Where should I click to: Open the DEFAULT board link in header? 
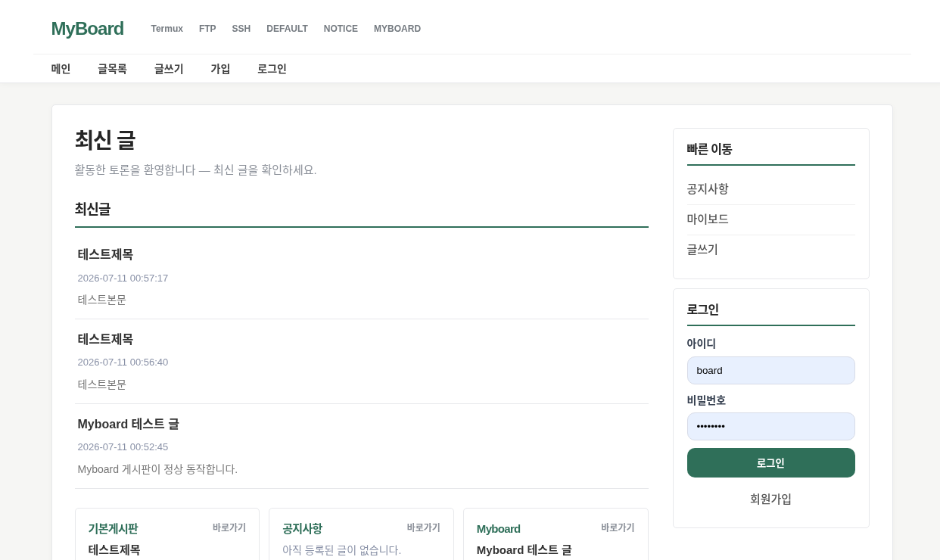[287, 29]
